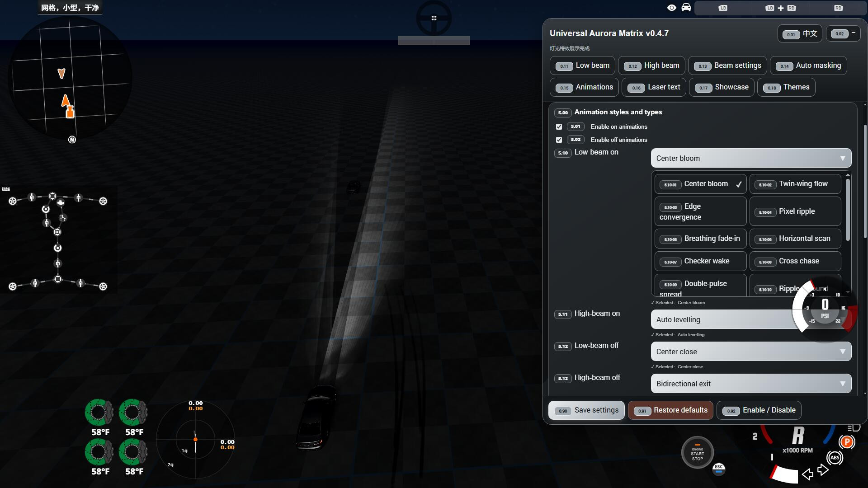Image resolution: width=868 pixels, height=488 pixels.
Task: Click the Enable / Disable button
Action: click(x=759, y=410)
